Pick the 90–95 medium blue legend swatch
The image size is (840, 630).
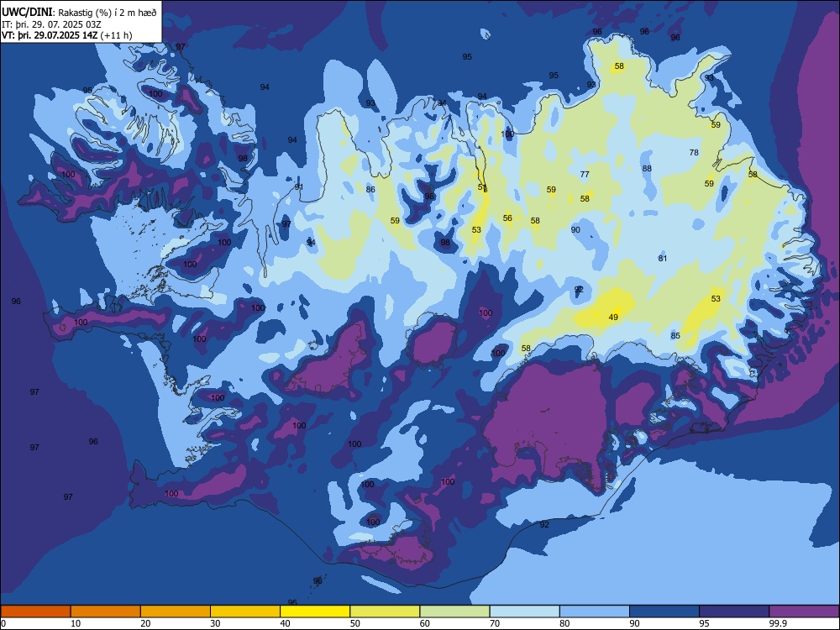tap(664, 612)
